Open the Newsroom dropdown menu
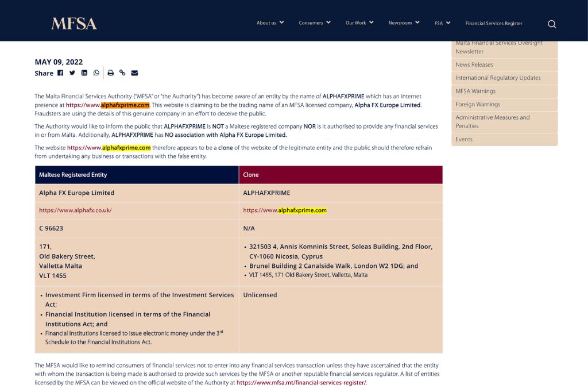 tap(404, 23)
